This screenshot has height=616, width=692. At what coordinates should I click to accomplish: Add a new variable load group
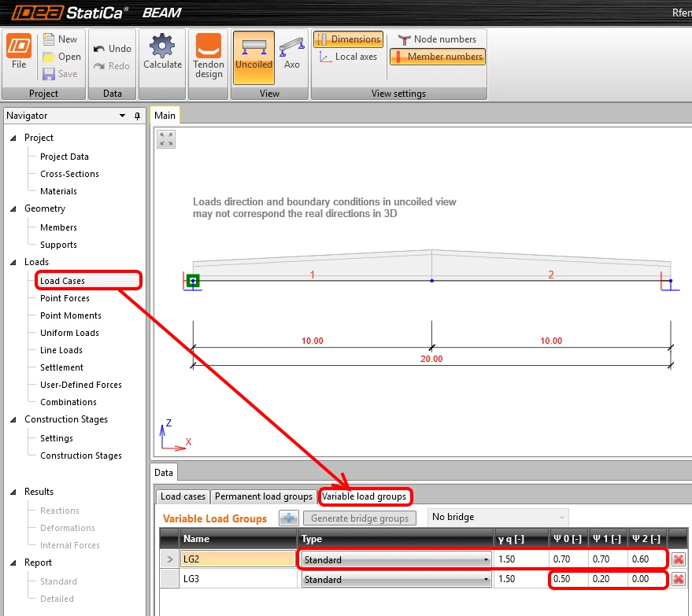tap(289, 518)
